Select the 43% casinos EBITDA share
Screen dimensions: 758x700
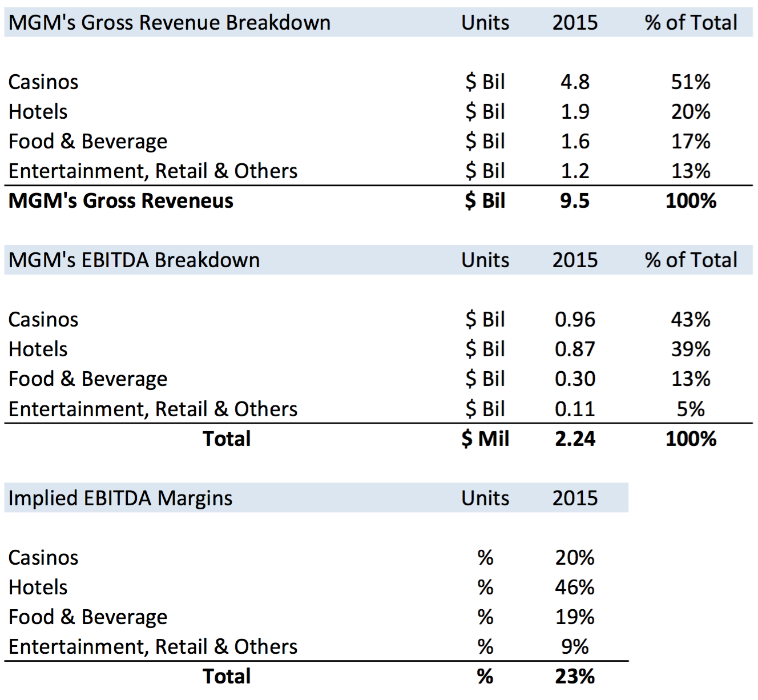pos(691,320)
